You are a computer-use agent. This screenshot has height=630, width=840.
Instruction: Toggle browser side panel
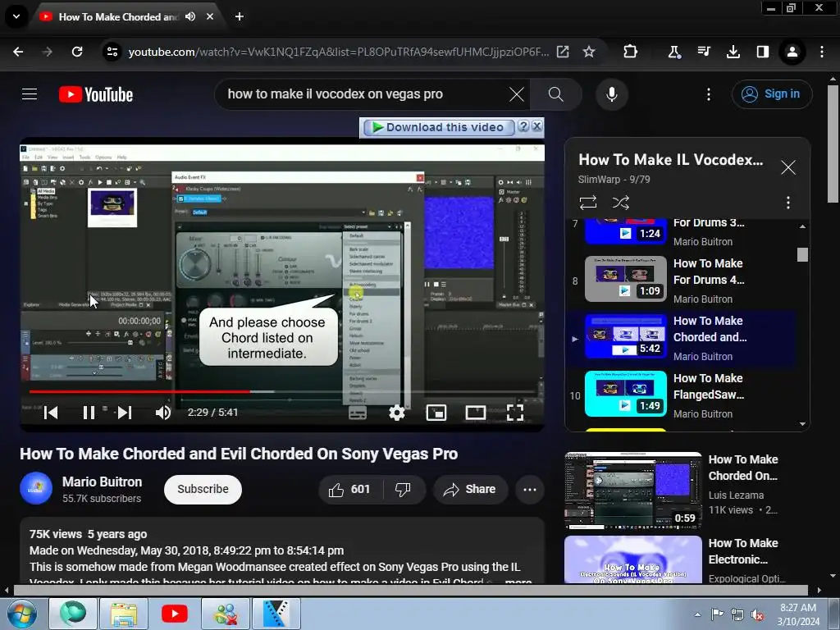pyautogui.click(x=762, y=52)
